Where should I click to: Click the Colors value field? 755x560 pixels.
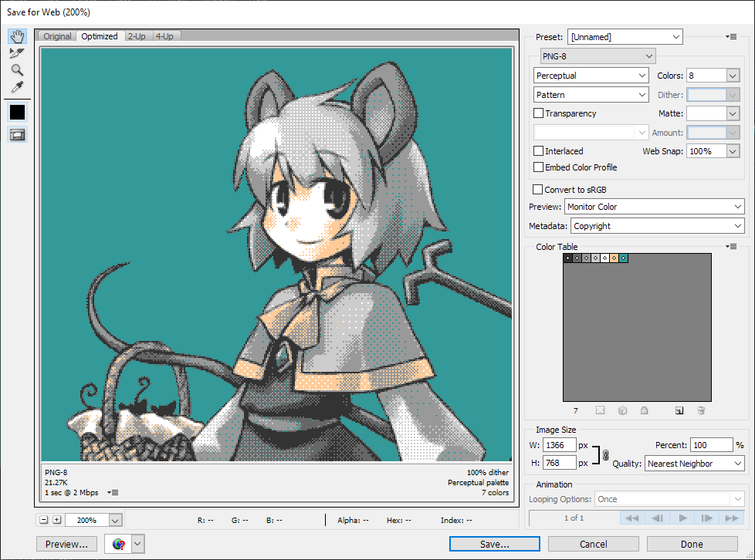(x=706, y=76)
